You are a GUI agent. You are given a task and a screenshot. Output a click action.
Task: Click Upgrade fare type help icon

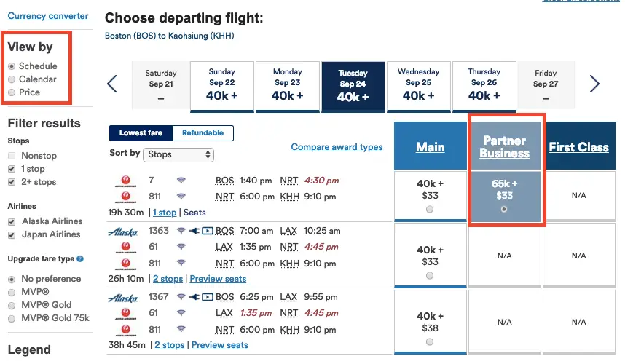80,259
